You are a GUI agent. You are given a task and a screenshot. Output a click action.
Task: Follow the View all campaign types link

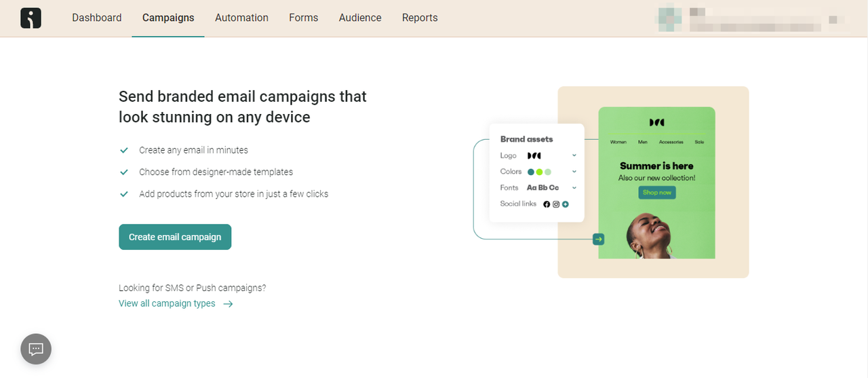coord(167,304)
